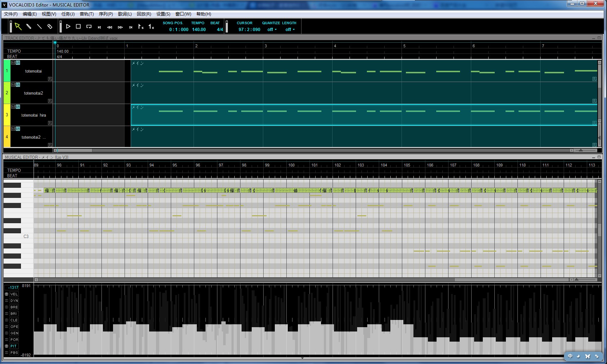Toggle overlay eye for PIT parameter
Image resolution: width=607 pixels, height=364 pixels.
click(6, 346)
